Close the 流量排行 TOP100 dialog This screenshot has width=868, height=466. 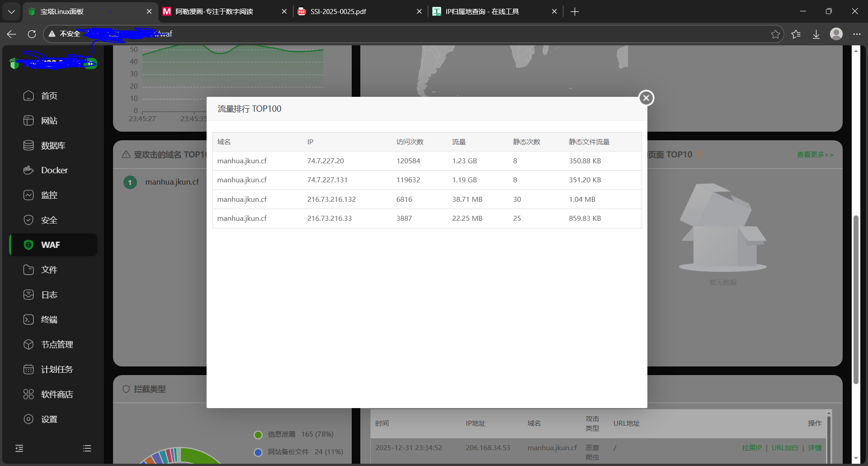coord(646,98)
